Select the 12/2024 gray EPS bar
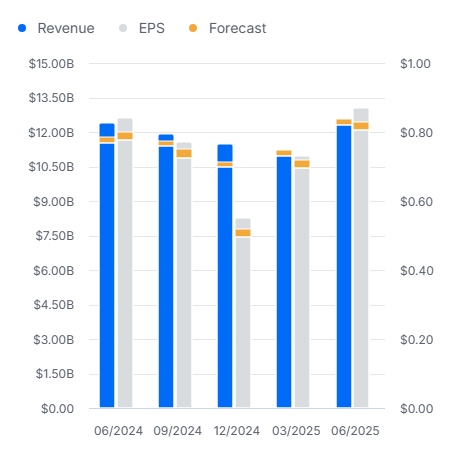The image size is (467, 455). [x=243, y=313]
